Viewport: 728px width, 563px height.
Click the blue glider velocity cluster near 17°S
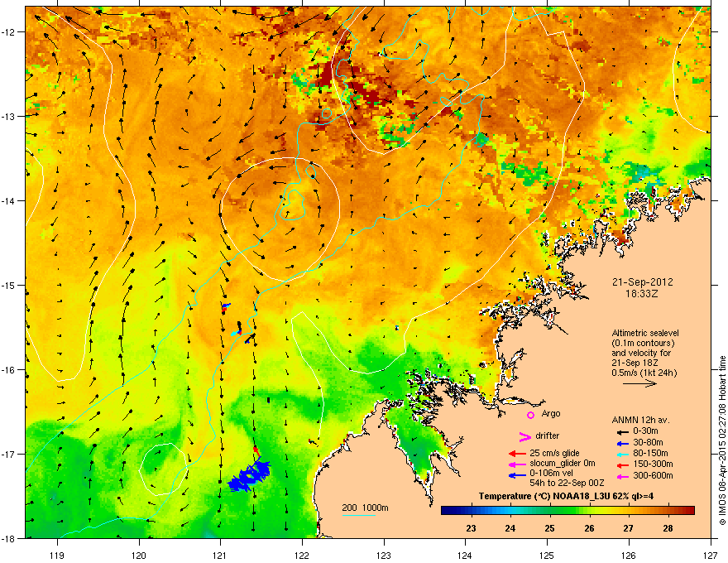pyautogui.click(x=250, y=474)
